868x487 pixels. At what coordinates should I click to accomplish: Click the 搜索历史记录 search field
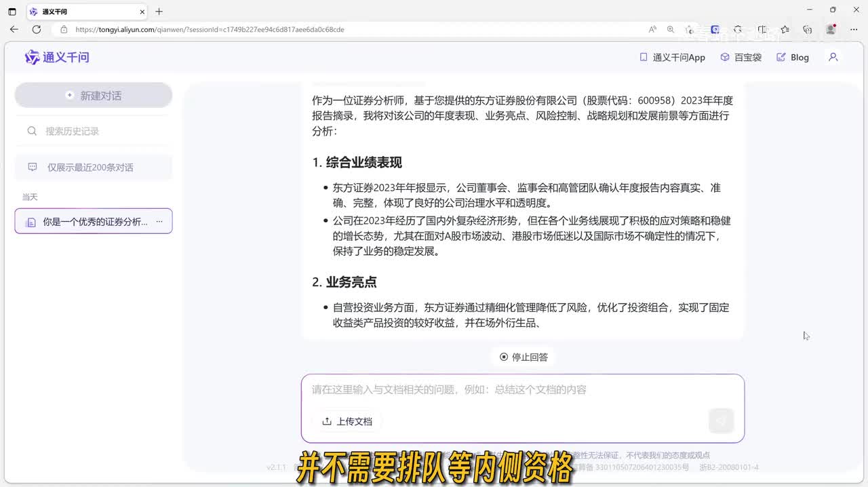click(x=94, y=131)
